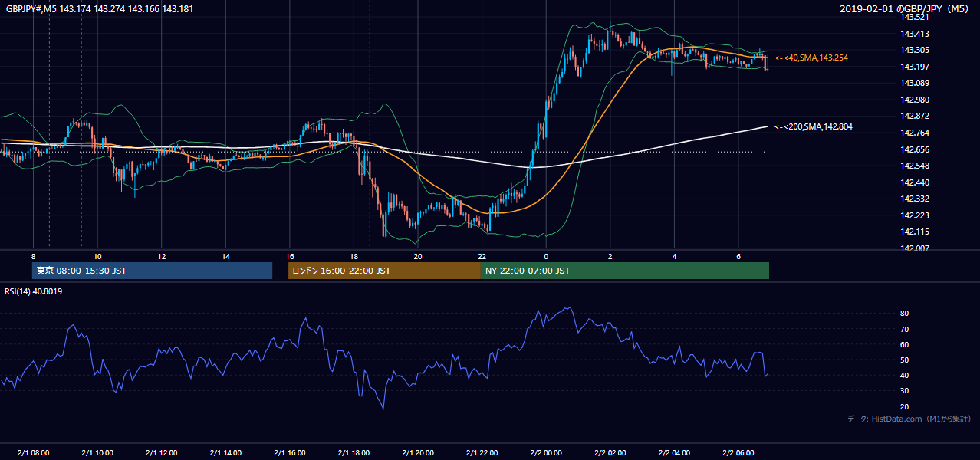Click the 143.413 price axis label
The width and height of the screenshot is (980, 460).
point(914,34)
